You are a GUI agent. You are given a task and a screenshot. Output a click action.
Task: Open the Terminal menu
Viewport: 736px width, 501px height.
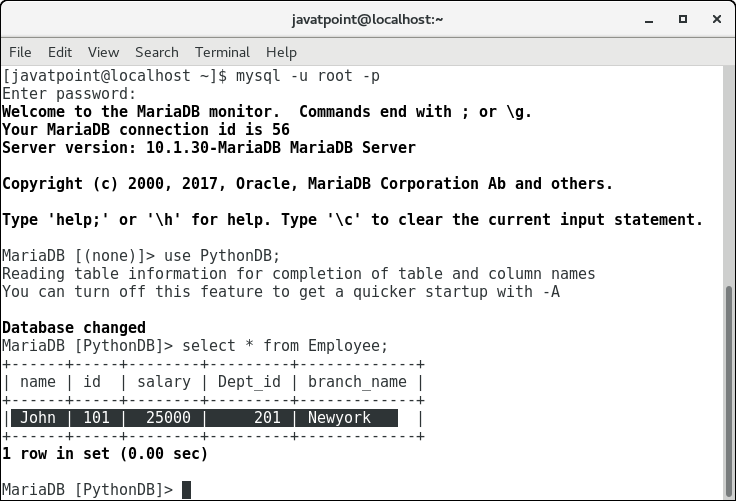(x=222, y=52)
